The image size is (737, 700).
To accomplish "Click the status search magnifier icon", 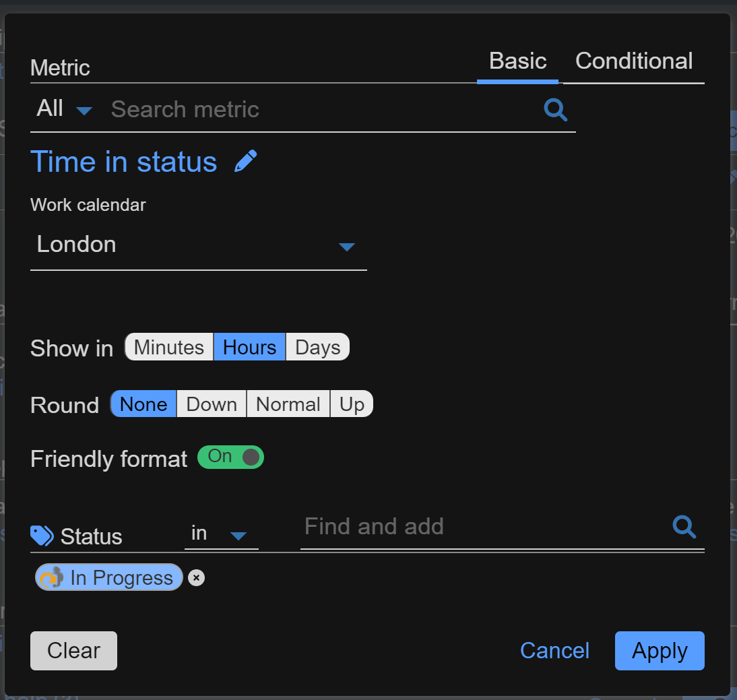I will (x=684, y=527).
